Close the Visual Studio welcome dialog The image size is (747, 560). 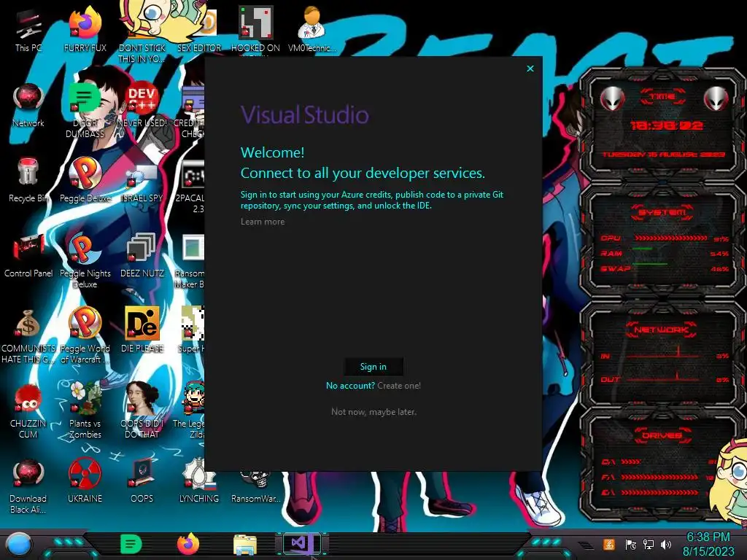[x=530, y=69]
